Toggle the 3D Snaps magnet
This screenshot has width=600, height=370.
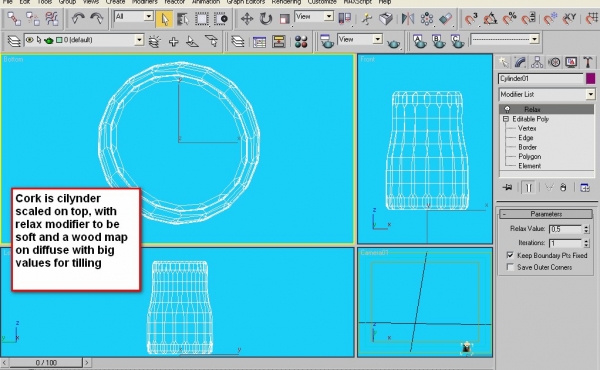[471, 19]
